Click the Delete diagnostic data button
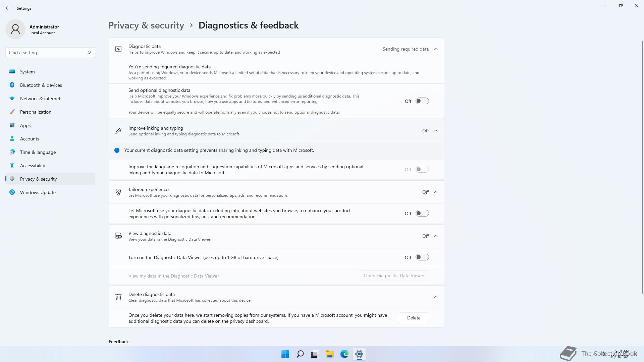 [414, 318]
